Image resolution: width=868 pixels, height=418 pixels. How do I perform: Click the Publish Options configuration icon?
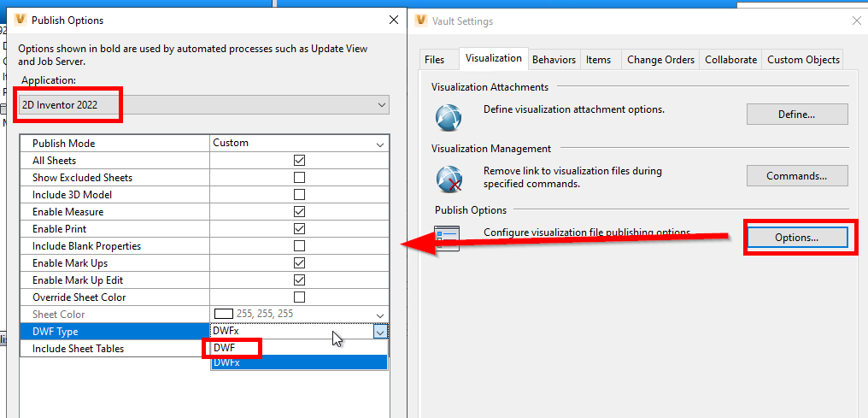coord(447,238)
